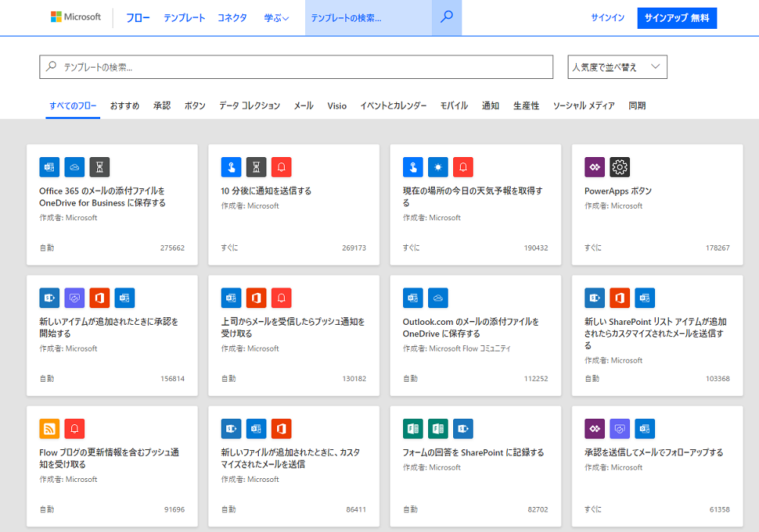Click the RSS feed icon on Flow ブログ card
Viewport: 759px width, 532px height.
point(49,429)
